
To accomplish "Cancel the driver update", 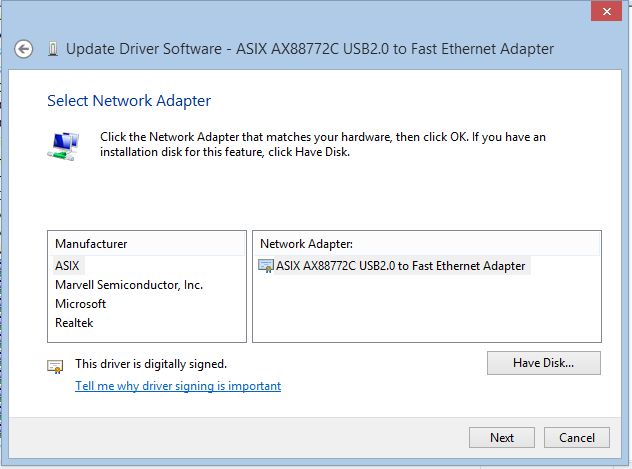I will click(x=577, y=438).
